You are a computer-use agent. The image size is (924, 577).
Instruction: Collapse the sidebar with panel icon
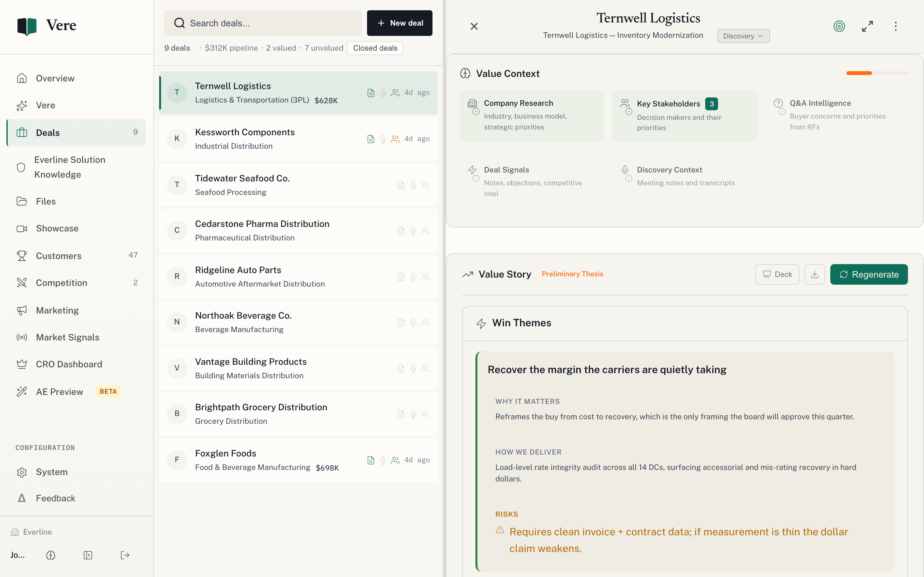click(88, 555)
